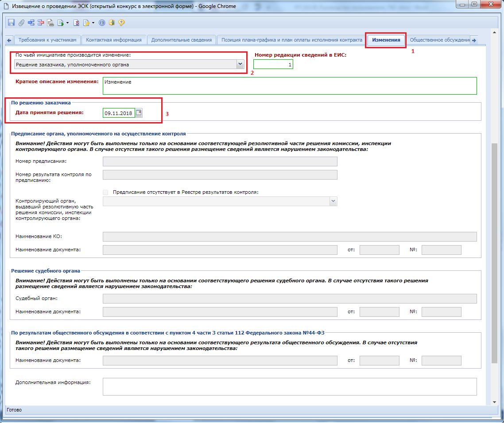Click the По решению заказчика group label
Screen dimensions: 504x423
41,103
